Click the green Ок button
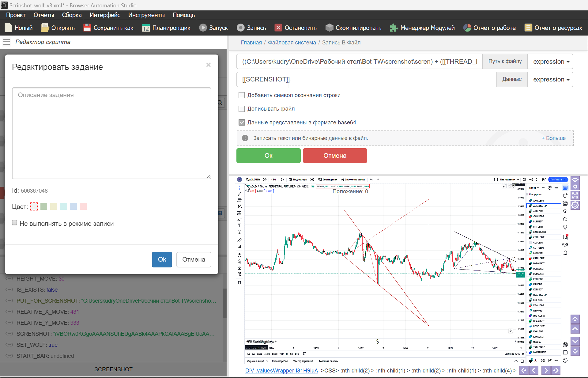The height and width of the screenshot is (378, 588). tap(268, 156)
